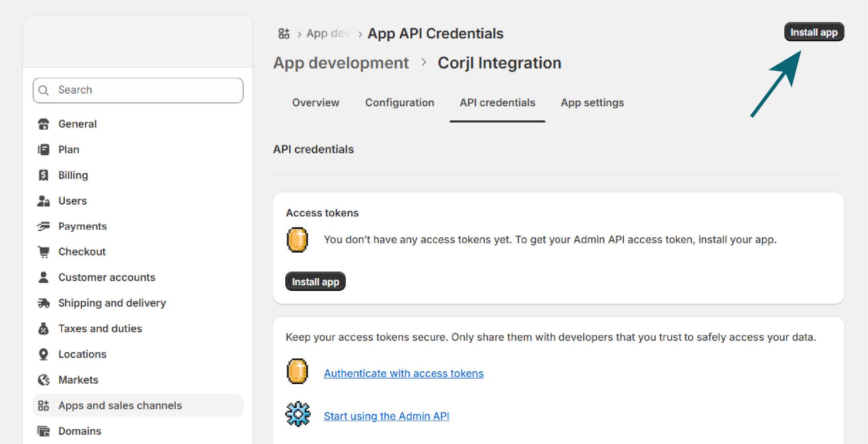Click the App API Credentials breadcrumb title
Image resolution: width=868 pixels, height=444 pixels.
(435, 33)
